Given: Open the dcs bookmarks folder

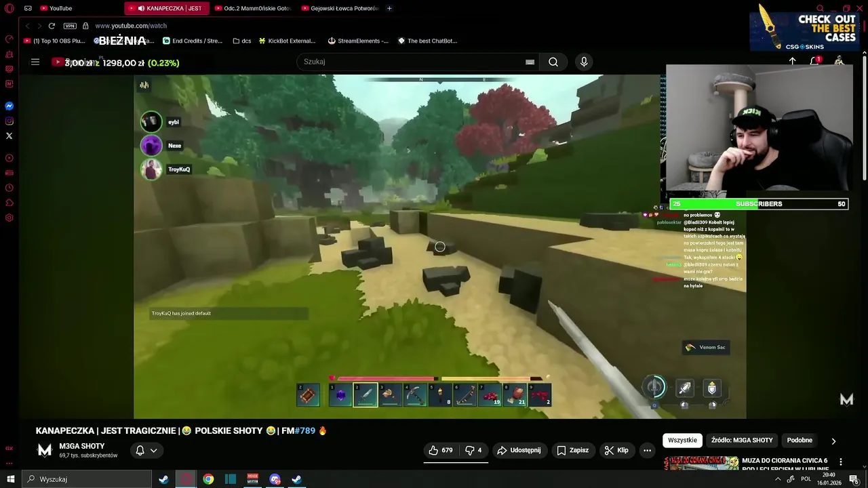Looking at the screenshot, I should [x=242, y=41].
